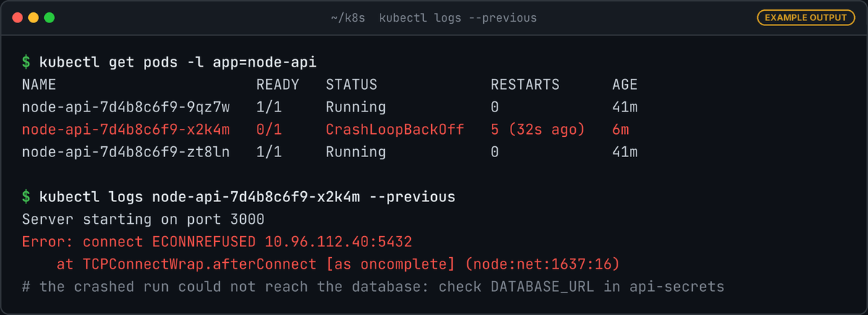Click the CrashLoopBackOff status

[395, 130]
